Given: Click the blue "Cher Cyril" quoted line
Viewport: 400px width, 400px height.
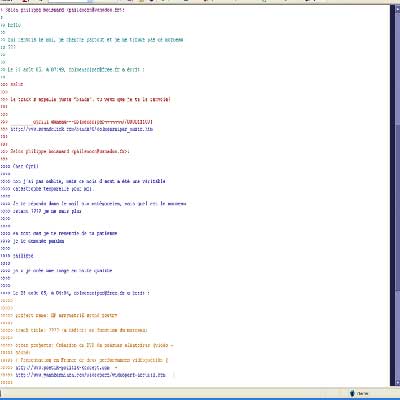Looking at the screenshot, I should pyautogui.click(x=26, y=166).
